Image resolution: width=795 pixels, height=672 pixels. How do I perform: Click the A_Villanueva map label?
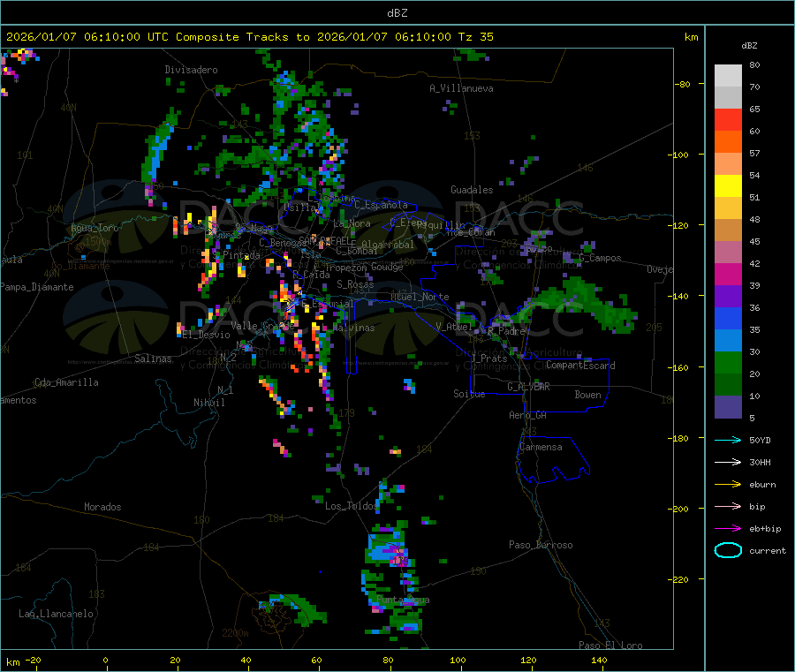pyautogui.click(x=461, y=88)
